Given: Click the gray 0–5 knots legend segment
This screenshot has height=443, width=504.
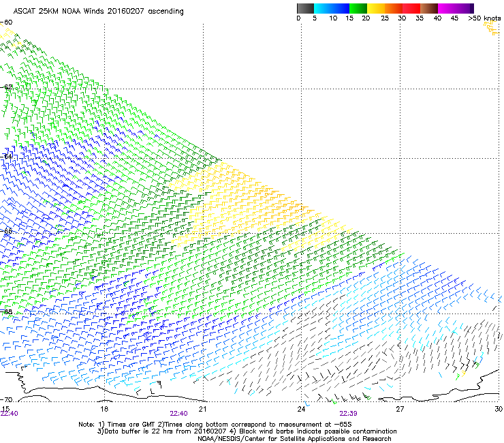Looking at the screenshot, I should tap(305, 8).
